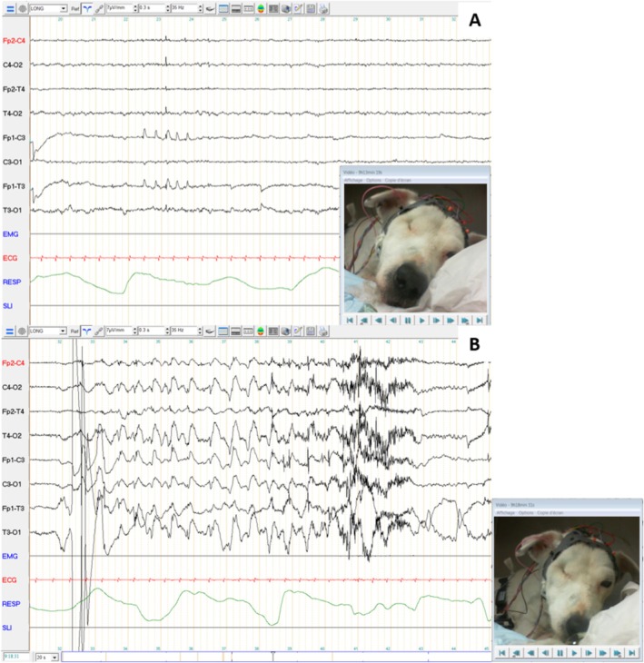This screenshot has width=644, height=663.
Task: Open Options menu in panel B video window
Action: 526,512
